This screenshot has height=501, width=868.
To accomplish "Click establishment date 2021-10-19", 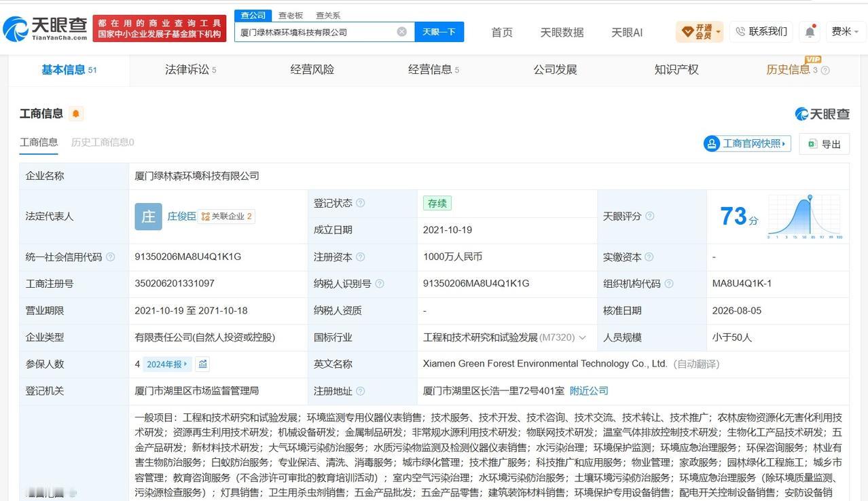I will pyautogui.click(x=448, y=230).
